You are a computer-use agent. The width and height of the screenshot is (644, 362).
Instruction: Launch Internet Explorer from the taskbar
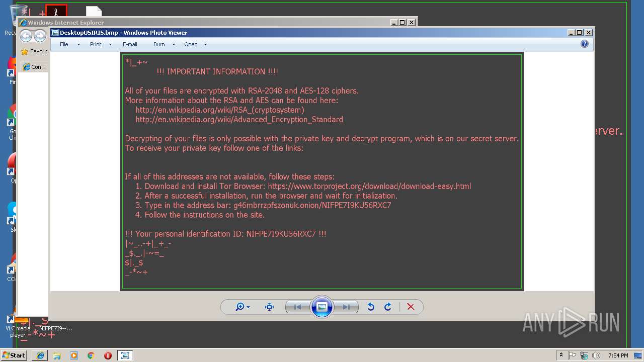pyautogui.click(x=40, y=355)
